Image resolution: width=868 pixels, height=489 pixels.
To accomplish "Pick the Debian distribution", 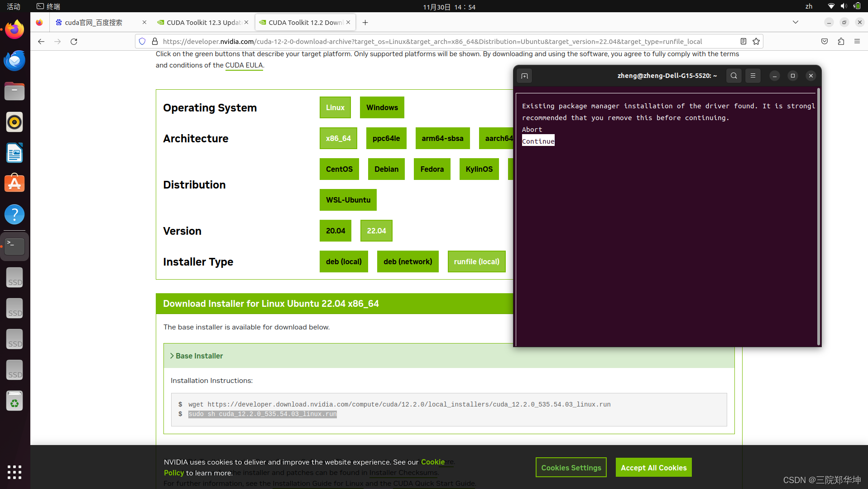I will coord(386,169).
